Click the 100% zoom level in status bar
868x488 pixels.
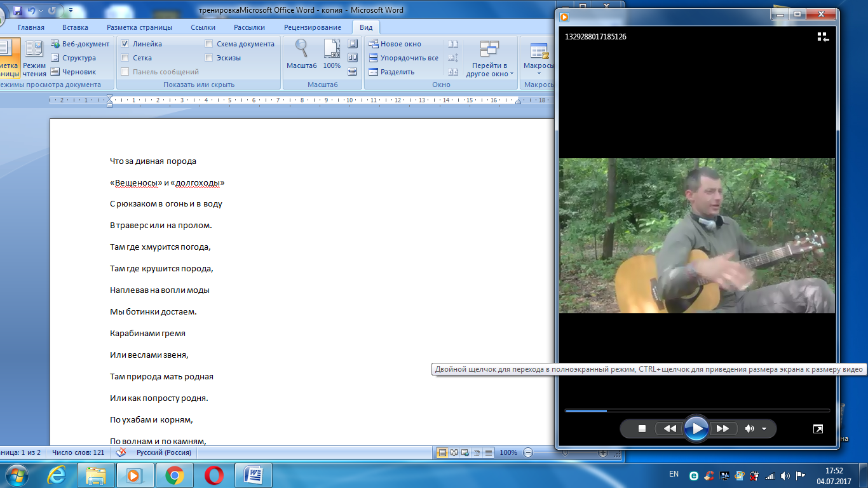coord(508,452)
